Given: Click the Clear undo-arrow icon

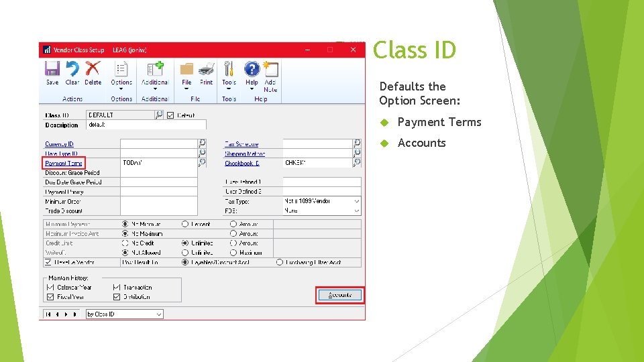Looking at the screenshot, I should [72, 68].
